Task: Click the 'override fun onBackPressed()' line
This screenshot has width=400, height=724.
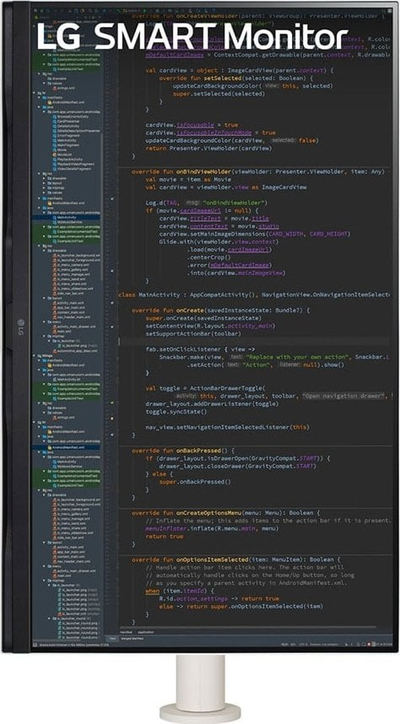Action: click(183, 450)
